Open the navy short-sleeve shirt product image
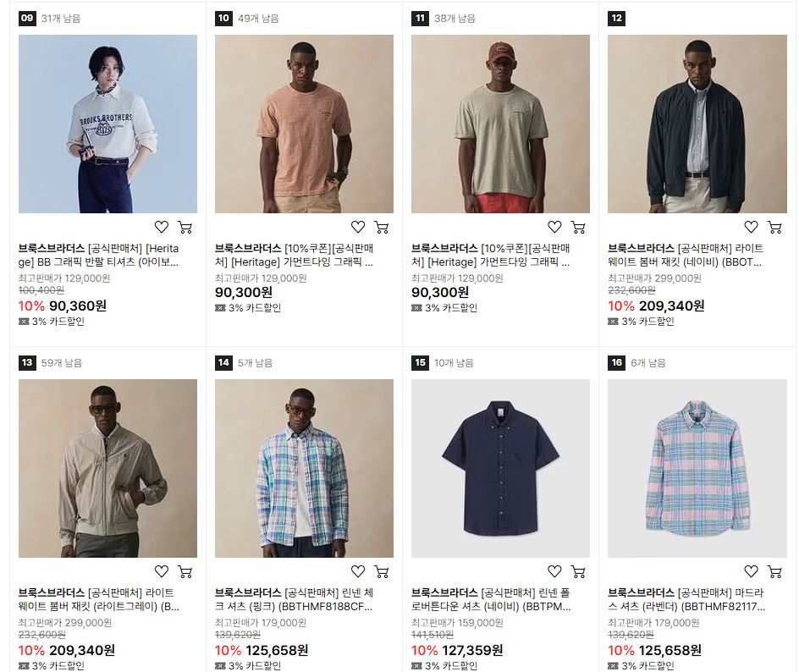 click(500, 468)
